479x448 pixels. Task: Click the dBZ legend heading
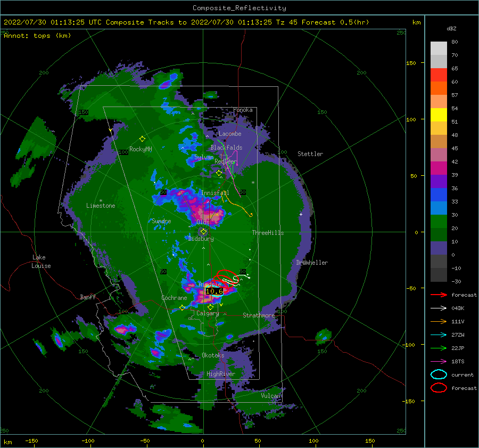(x=451, y=29)
